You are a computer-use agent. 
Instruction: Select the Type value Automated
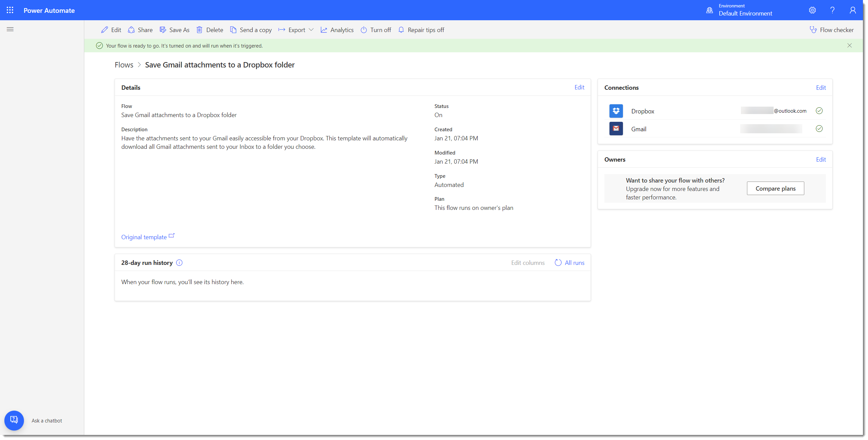point(449,185)
